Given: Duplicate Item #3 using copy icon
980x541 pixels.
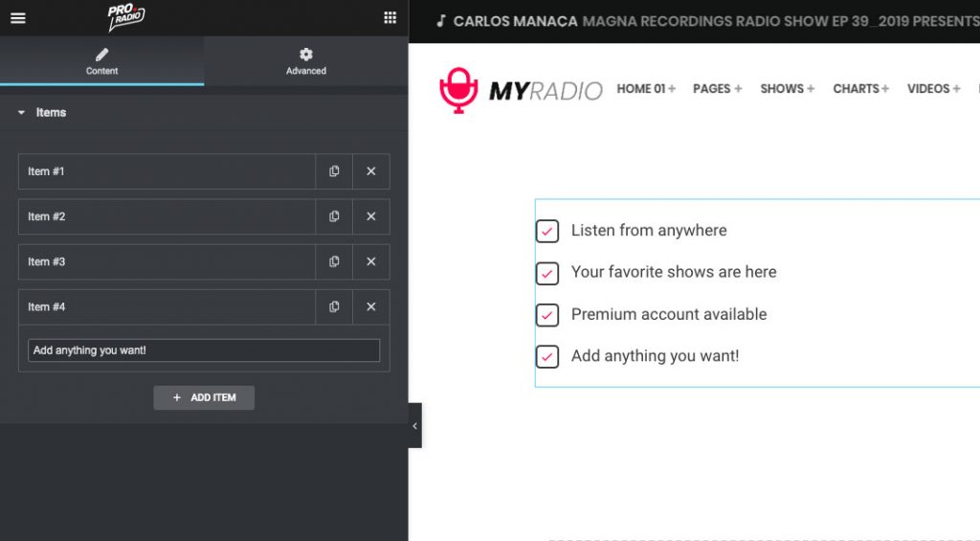Looking at the screenshot, I should [334, 261].
